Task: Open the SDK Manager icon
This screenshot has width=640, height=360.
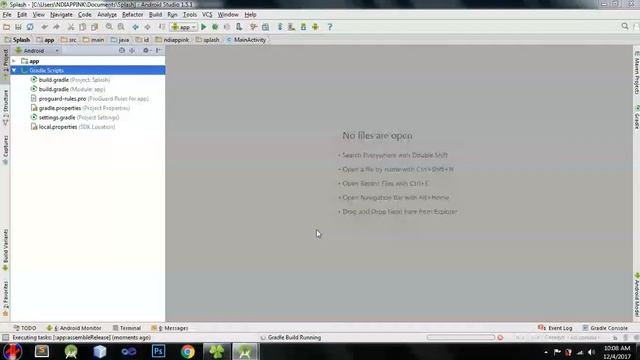Action: 303,27
